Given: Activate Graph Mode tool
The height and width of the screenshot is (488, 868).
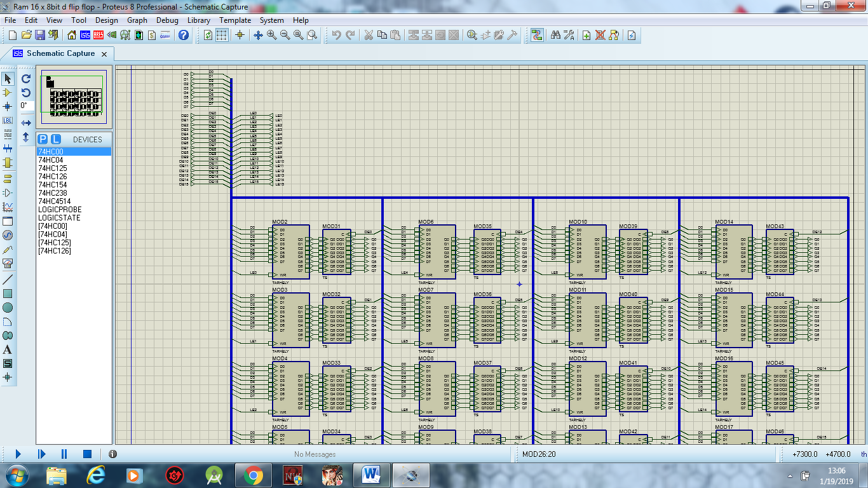Looking at the screenshot, I should (8, 207).
